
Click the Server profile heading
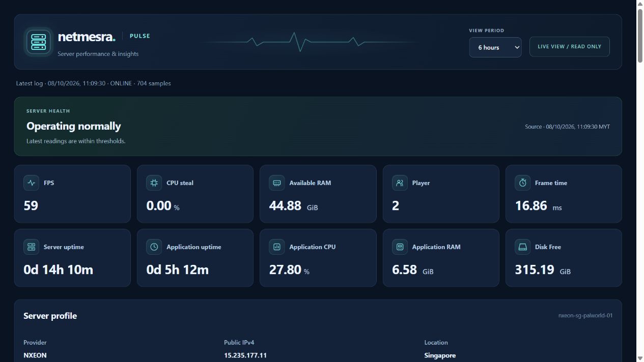[x=50, y=316]
